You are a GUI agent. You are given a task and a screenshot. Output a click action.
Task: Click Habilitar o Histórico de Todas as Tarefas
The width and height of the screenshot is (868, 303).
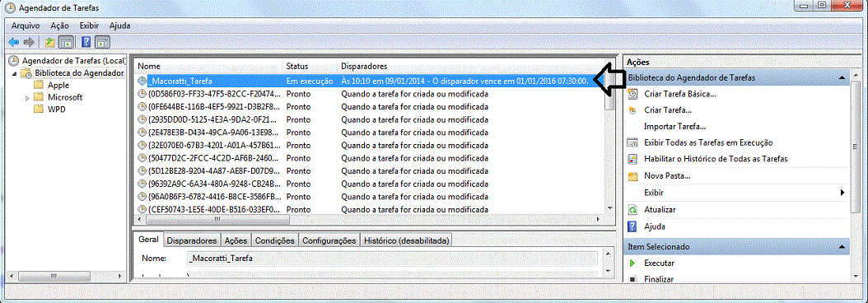[716, 159]
